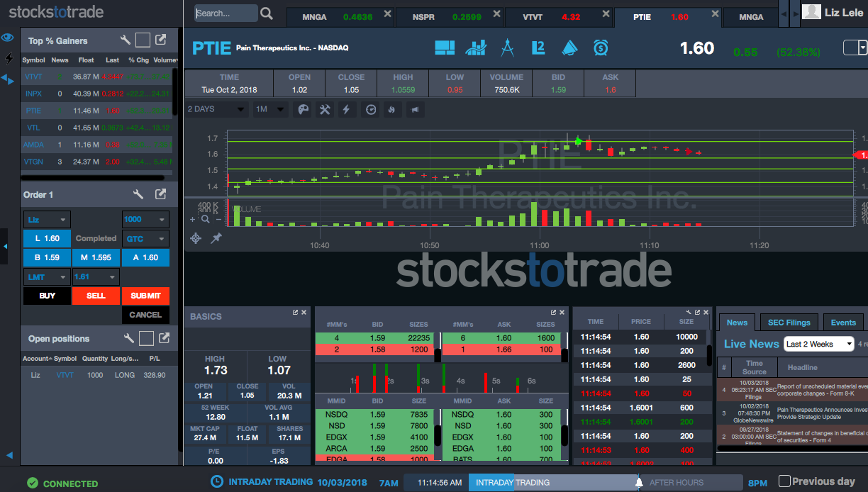Click the CANCEL order button
Viewport: 868px width, 492px height.
(x=145, y=315)
